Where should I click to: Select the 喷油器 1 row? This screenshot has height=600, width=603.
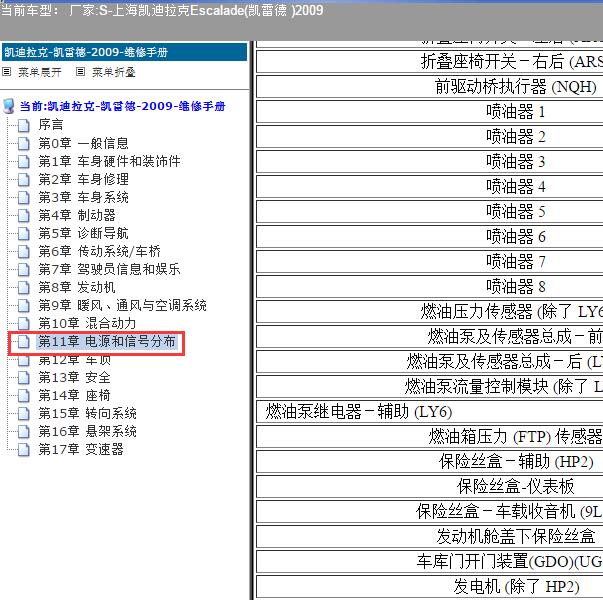[x=430, y=112]
